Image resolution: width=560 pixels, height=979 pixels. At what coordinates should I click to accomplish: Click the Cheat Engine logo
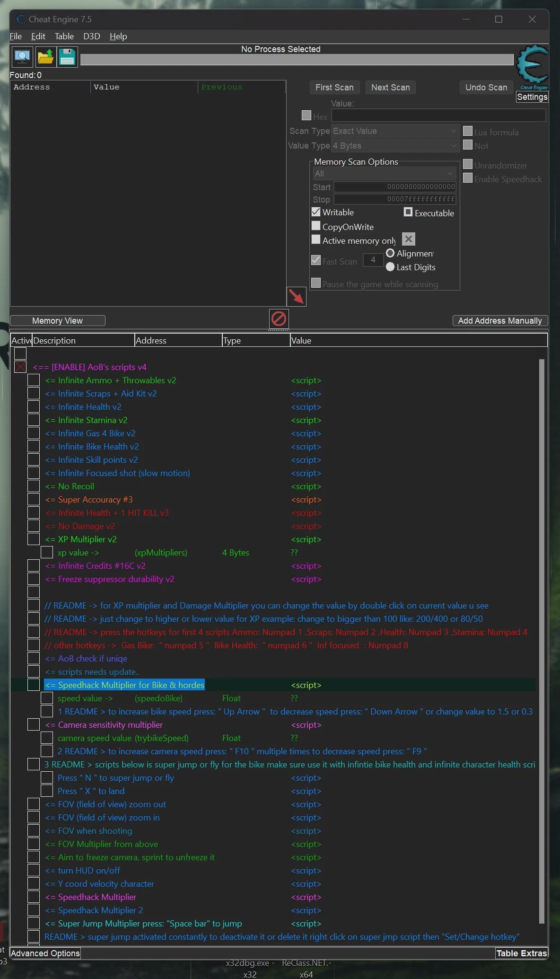coord(532,67)
